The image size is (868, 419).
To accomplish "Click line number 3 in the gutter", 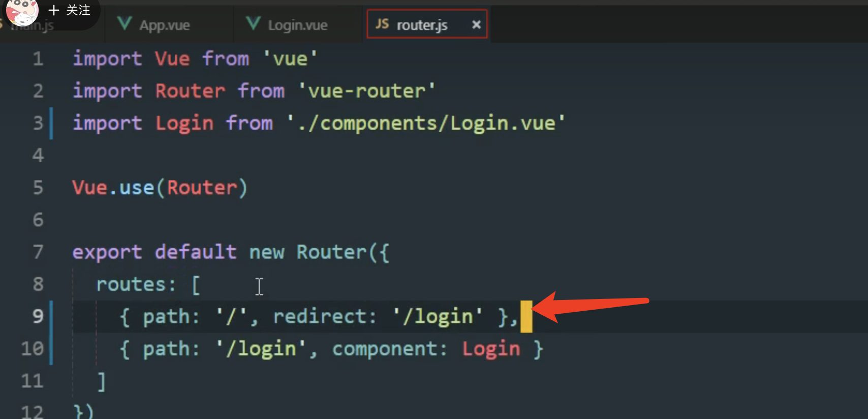I will point(38,123).
